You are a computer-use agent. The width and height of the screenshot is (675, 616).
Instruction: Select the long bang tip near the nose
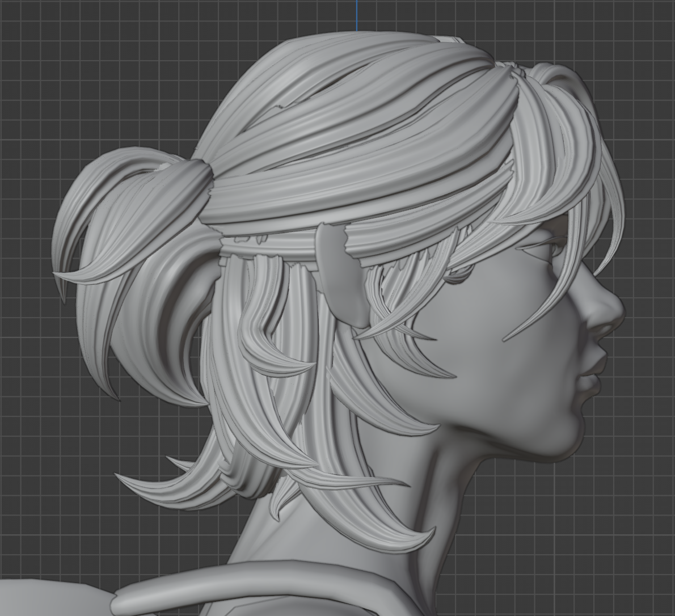coord(508,339)
